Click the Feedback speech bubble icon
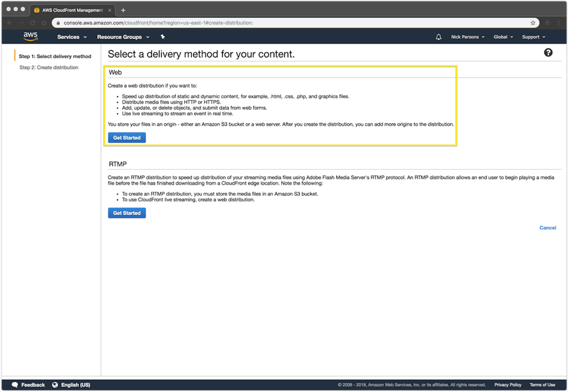Image resolution: width=568 pixels, height=392 pixels. click(x=15, y=385)
